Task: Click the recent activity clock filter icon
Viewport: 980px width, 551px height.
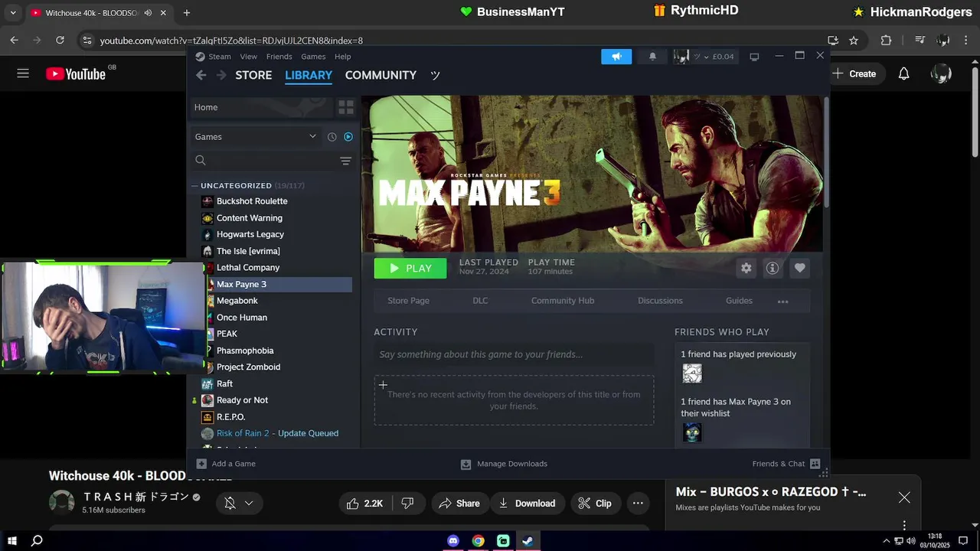Action: (332, 137)
